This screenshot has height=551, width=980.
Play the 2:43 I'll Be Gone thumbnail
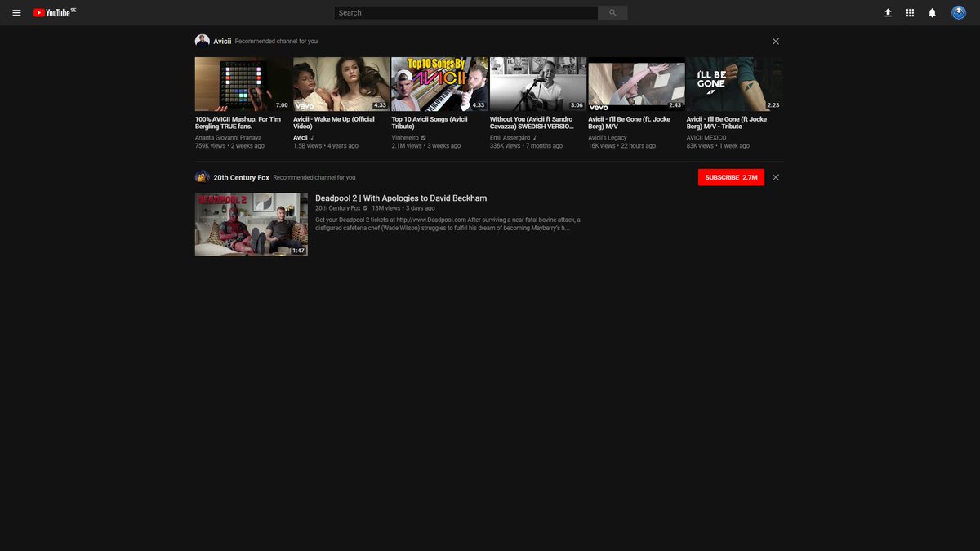pos(636,84)
